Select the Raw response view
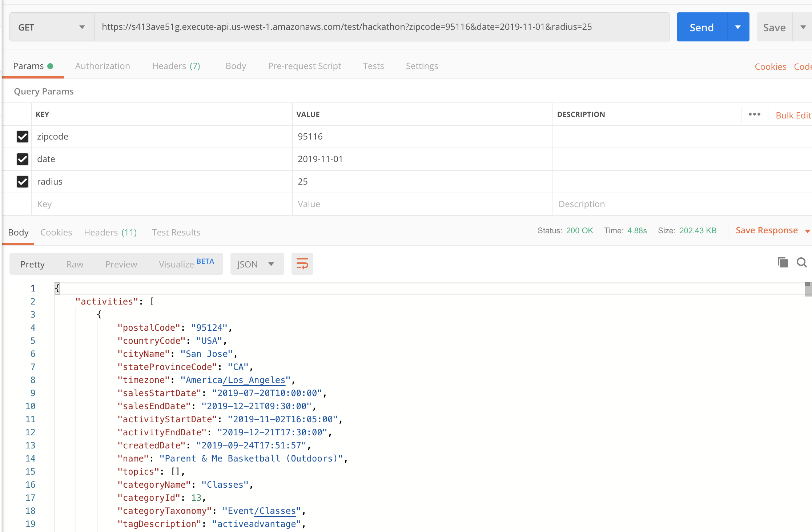This screenshot has height=532, width=812. pos(75,264)
